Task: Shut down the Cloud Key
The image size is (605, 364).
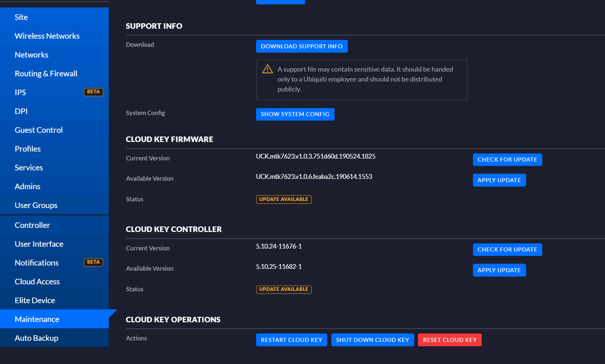Action: point(372,340)
